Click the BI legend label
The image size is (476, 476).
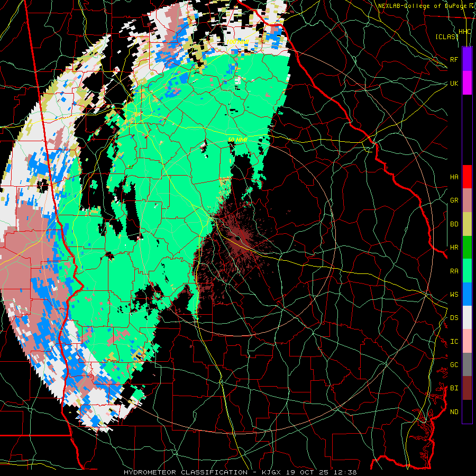(454, 388)
